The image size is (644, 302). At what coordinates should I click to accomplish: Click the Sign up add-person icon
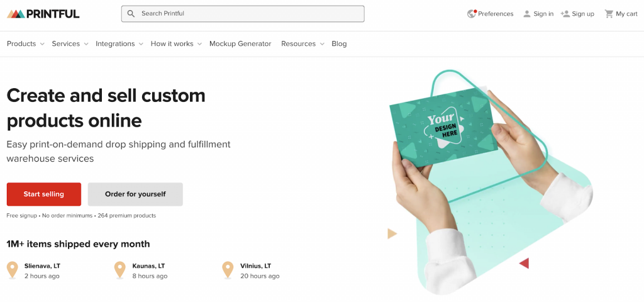coord(565,14)
